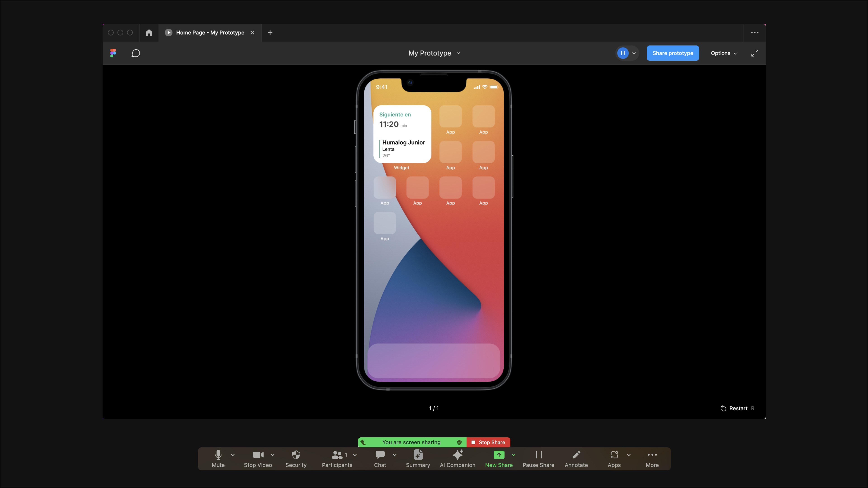Expand arrow next to Participants
This screenshot has height=488, width=868.
(x=355, y=455)
